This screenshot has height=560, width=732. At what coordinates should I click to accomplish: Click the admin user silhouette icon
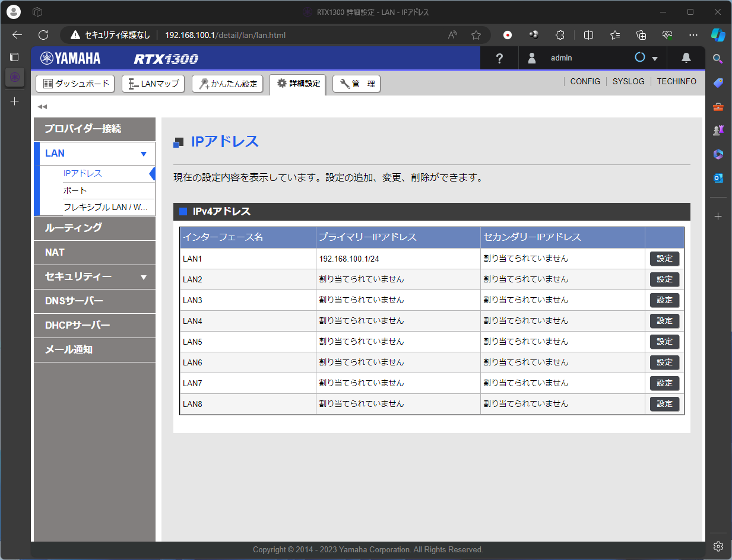click(x=532, y=58)
